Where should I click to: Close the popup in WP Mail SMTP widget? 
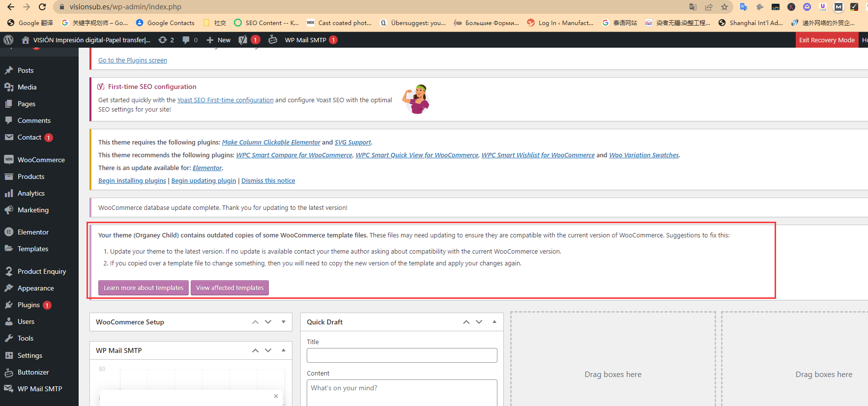point(276,396)
